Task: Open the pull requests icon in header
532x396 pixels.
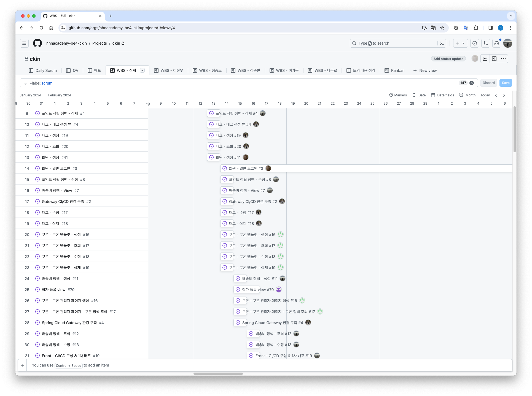Action: [486, 43]
